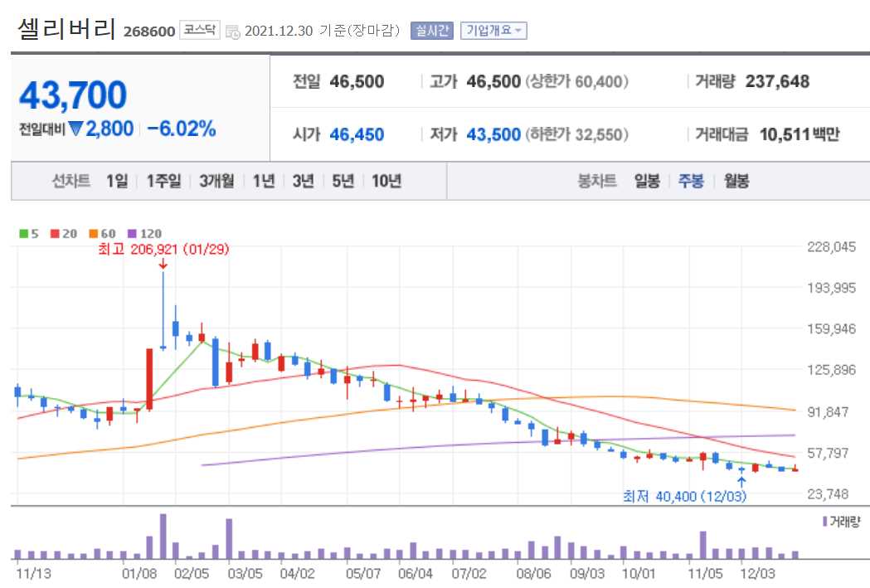Click the 125,896 y-axis label
Image resolution: width=870 pixels, height=588 pixels.
click(831, 370)
